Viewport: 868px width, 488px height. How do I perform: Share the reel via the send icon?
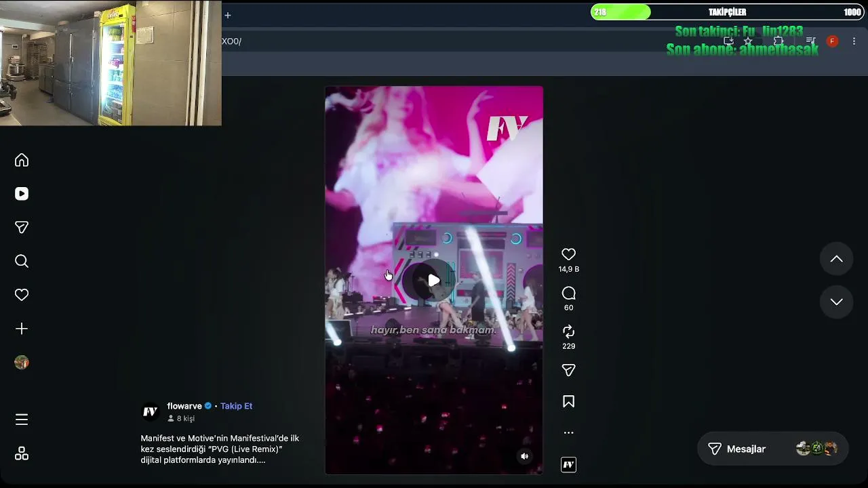(569, 370)
